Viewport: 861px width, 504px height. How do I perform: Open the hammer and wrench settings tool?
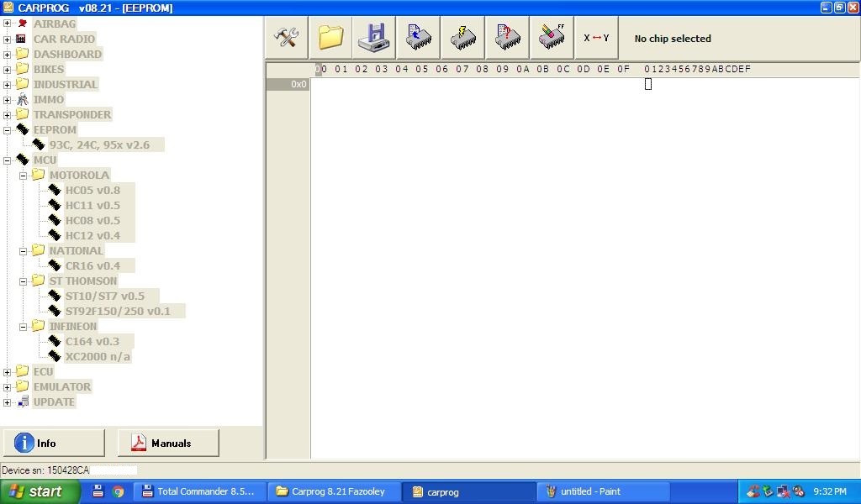tap(286, 38)
